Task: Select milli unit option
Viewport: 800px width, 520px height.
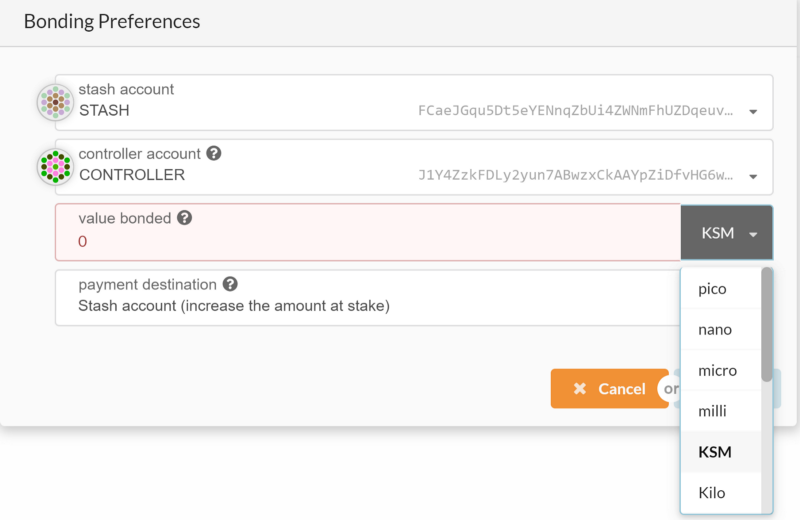Action: [x=721, y=411]
